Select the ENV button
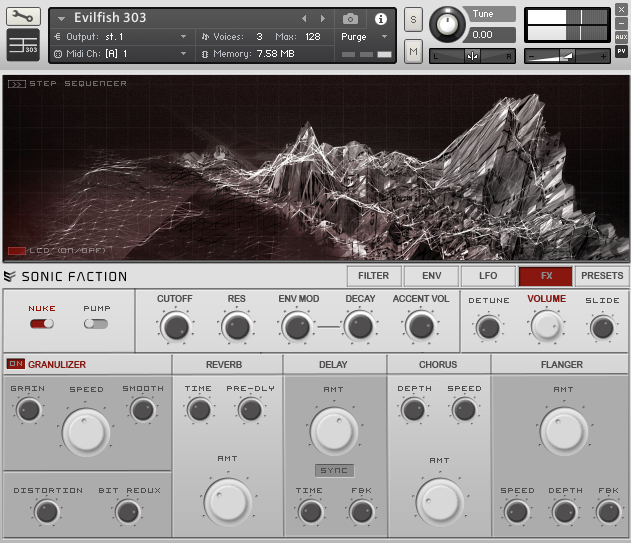Viewport: 631px width, 543px height. tap(431, 276)
